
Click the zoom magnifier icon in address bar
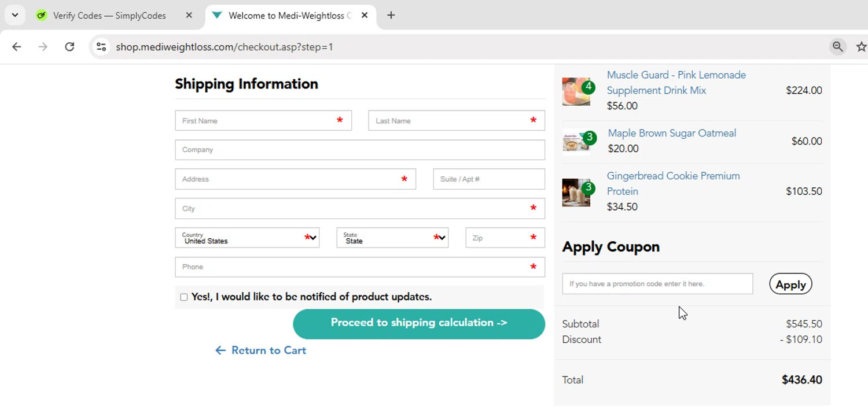pyautogui.click(x=837, y=47)
